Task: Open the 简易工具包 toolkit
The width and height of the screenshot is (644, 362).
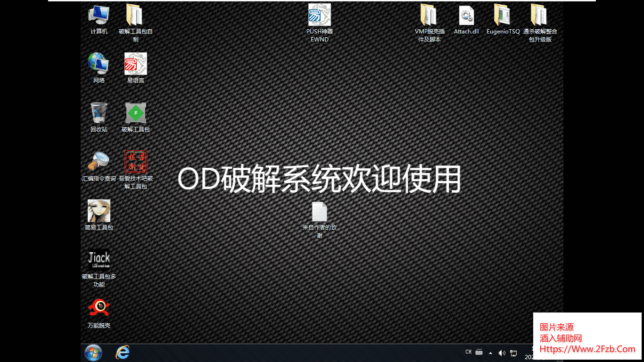Action: (99, 211)
